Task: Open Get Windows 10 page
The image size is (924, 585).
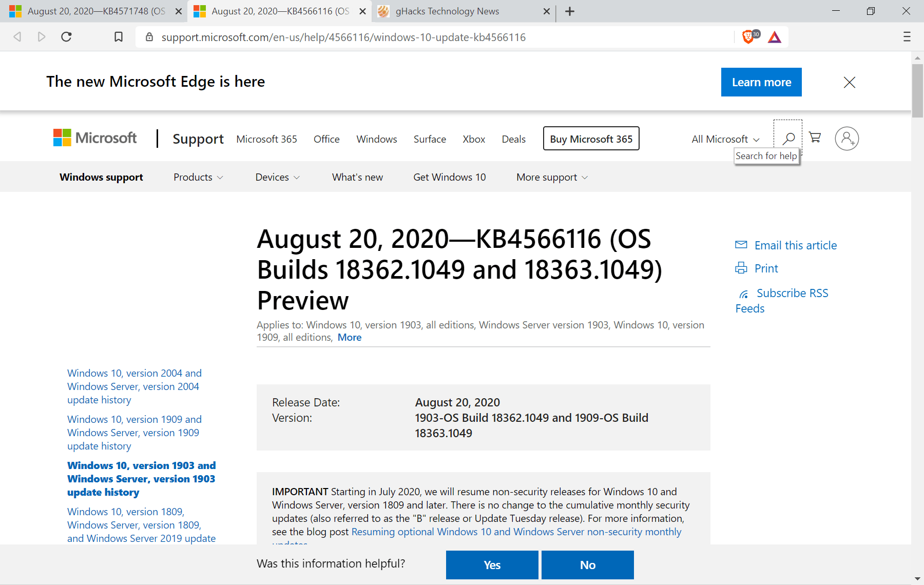Action: pos(450,177)
